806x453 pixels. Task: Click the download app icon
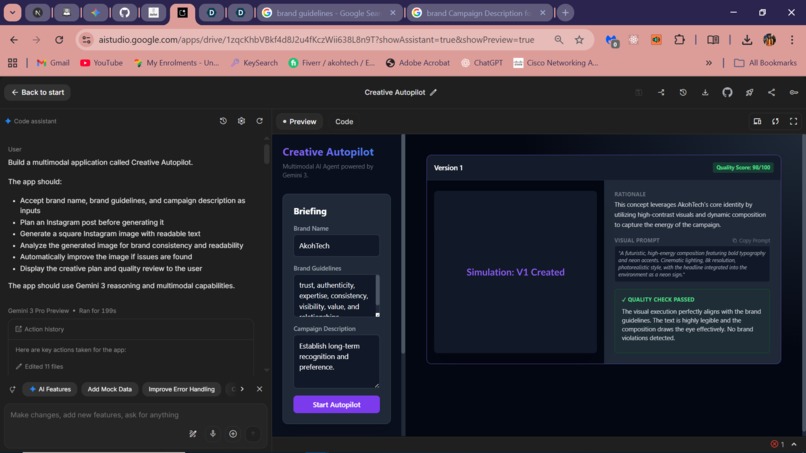point(705,93)
